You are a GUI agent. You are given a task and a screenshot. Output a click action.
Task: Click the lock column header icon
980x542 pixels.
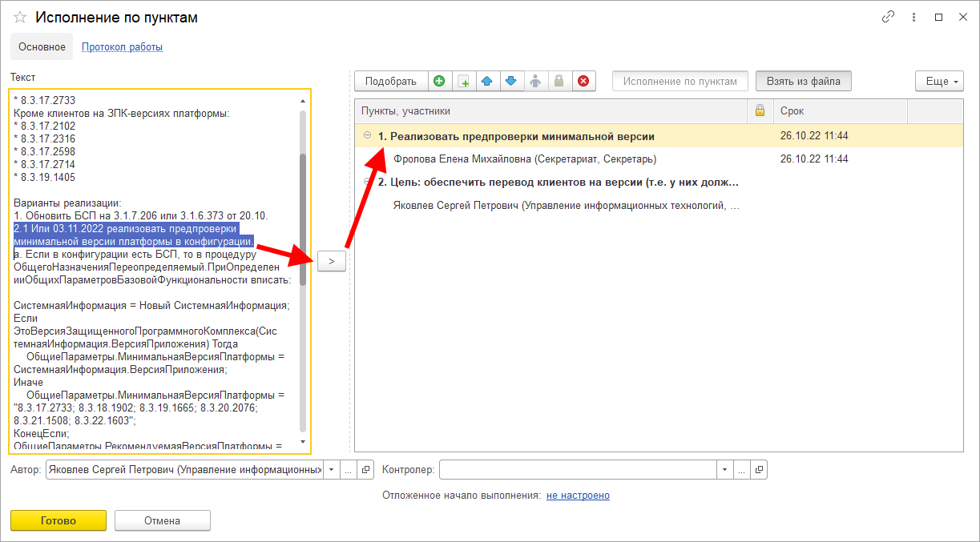tap(760, 111)
